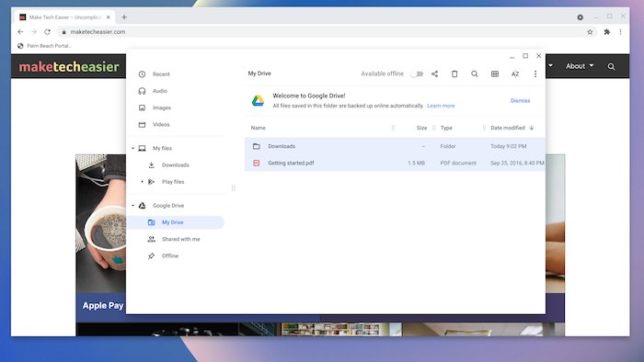The width and height of the screenshot is (644, 362).
Task: Open the AZ sort options
Action: coord(515,74)
